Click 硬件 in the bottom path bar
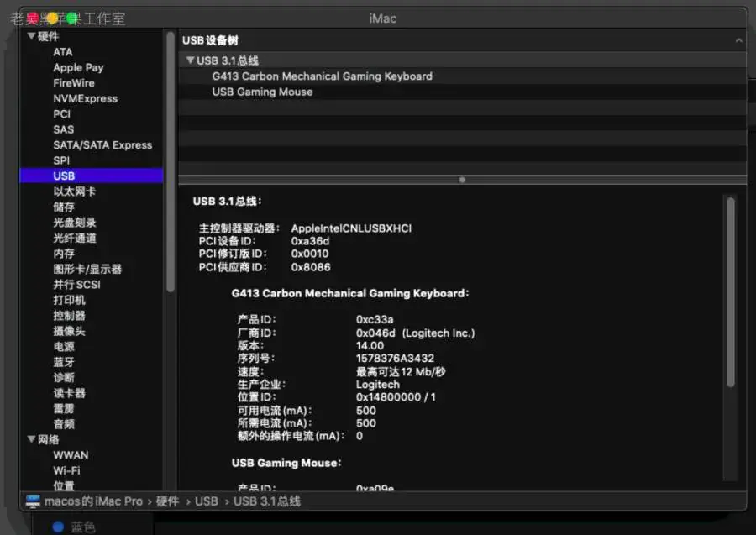The width and height of the screenshot is (756, 535). tap(167, 501)
